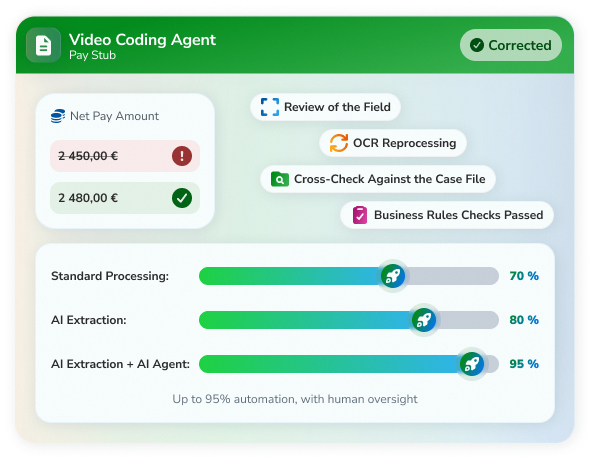This screenshot has width=590, height=458.
Task: Click the Pay Stub subtitle
Action: coord(92,55)
